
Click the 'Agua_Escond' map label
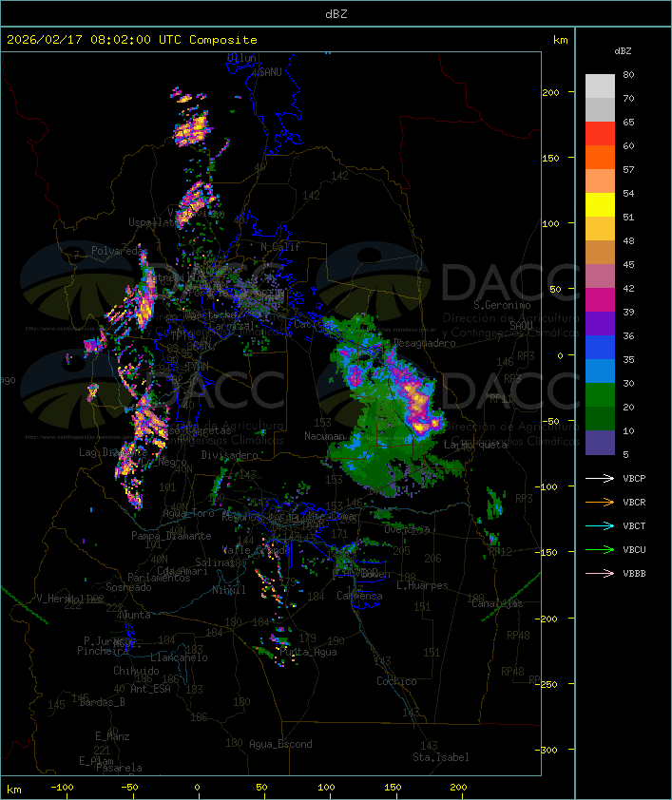pyautogui.click(x=280, y=744)
